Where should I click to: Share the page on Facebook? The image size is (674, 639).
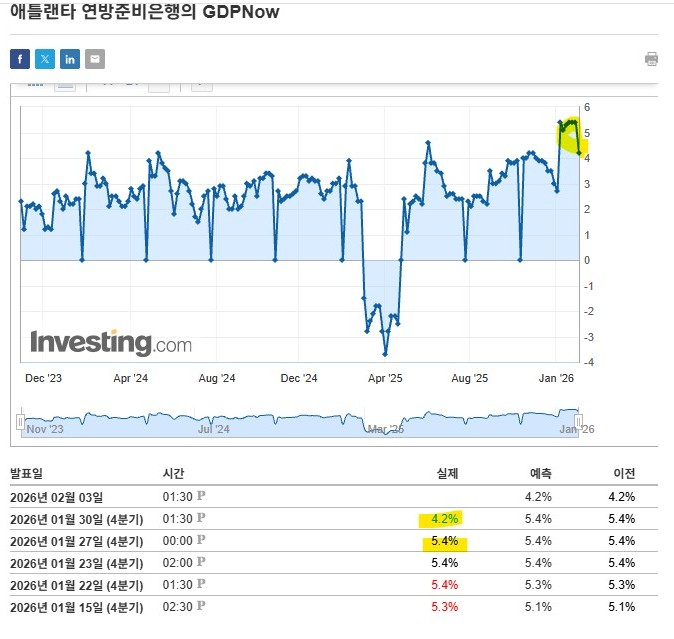(20, 59)
